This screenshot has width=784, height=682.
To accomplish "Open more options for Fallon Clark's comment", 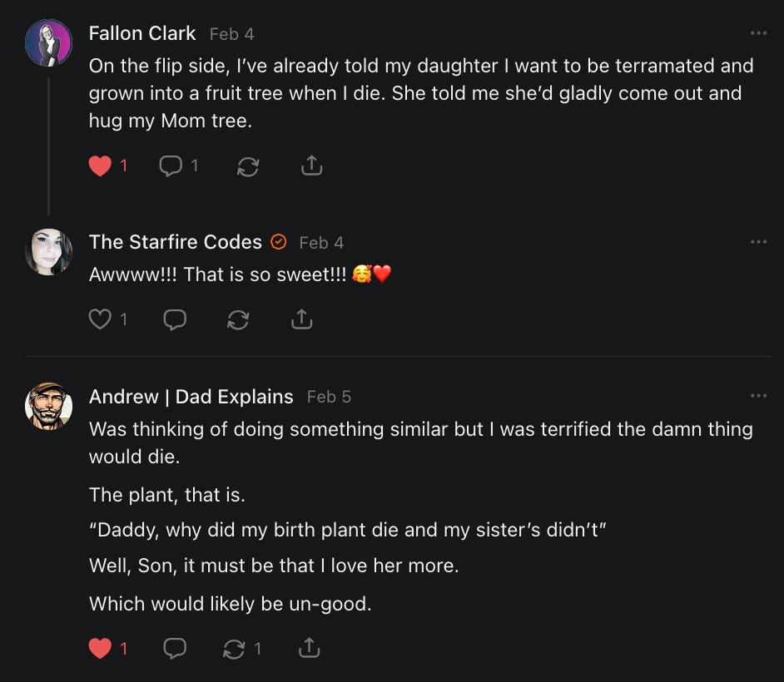I will coord(758,33).
